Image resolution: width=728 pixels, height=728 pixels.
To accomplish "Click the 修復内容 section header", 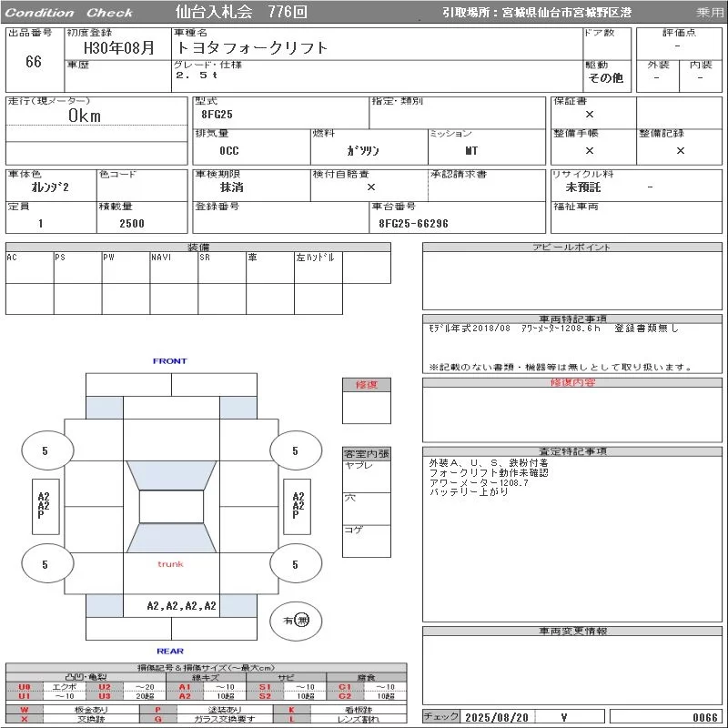I will [x=572, y=383].
